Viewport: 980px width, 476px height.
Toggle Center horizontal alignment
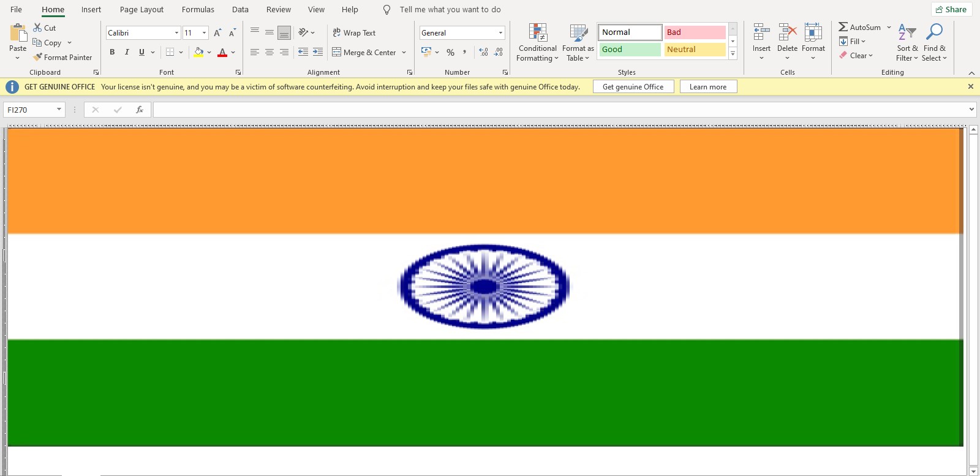point(269,52)
